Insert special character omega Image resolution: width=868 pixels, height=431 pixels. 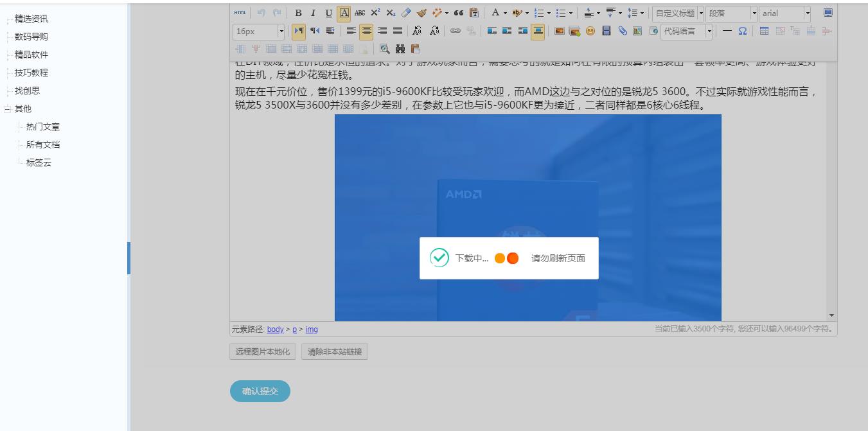[743, 31]
